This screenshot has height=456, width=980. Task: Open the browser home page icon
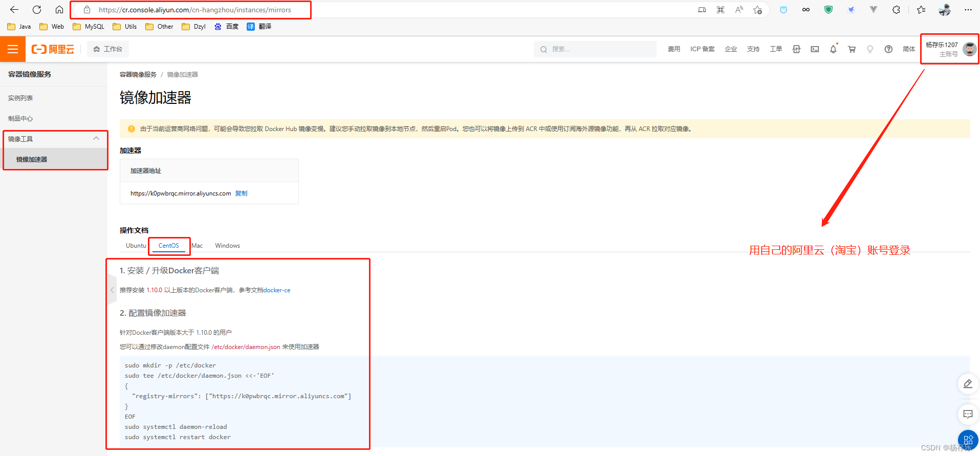[x=59, y=10]
